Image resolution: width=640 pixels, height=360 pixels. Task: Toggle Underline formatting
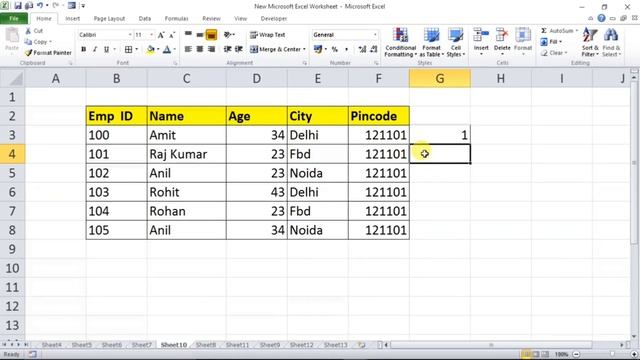pos(107,49)
